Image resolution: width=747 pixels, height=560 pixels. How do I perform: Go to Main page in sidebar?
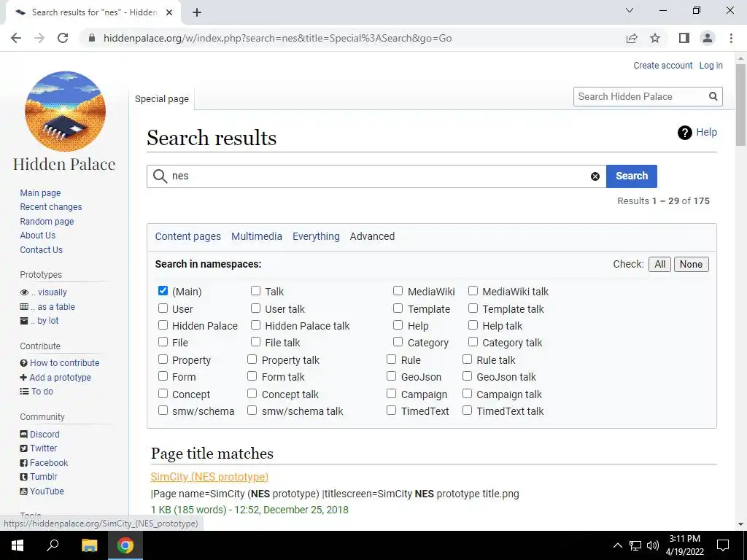pos(41,192)
